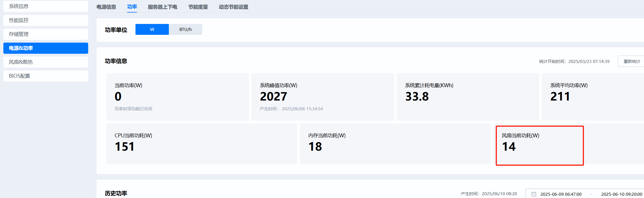Open the 节能度量 tab

198,7
